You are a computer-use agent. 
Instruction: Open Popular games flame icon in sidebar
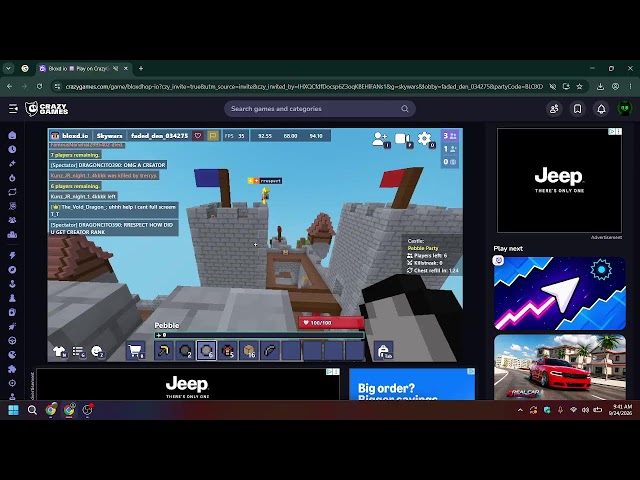[12, 178]
